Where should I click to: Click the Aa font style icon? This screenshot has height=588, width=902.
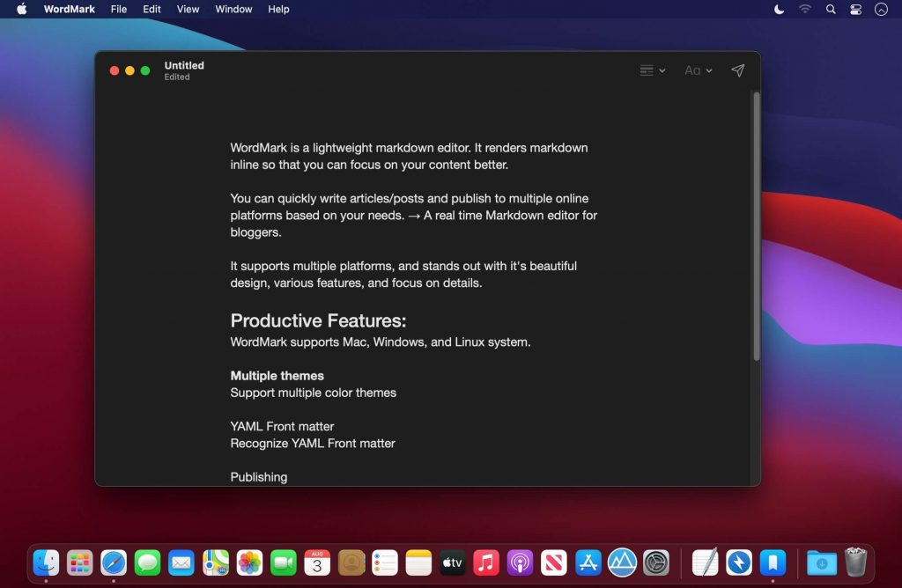tap(693, 70)
